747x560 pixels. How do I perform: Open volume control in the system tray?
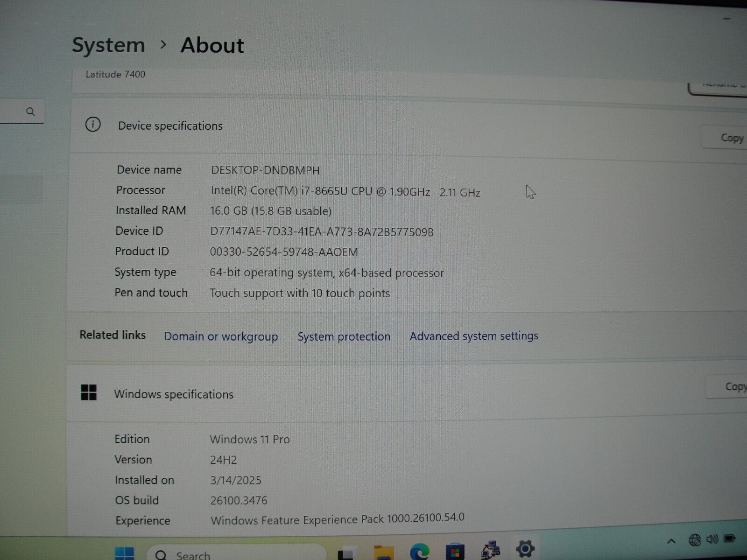pyautogui.click(x=712, y=540)
